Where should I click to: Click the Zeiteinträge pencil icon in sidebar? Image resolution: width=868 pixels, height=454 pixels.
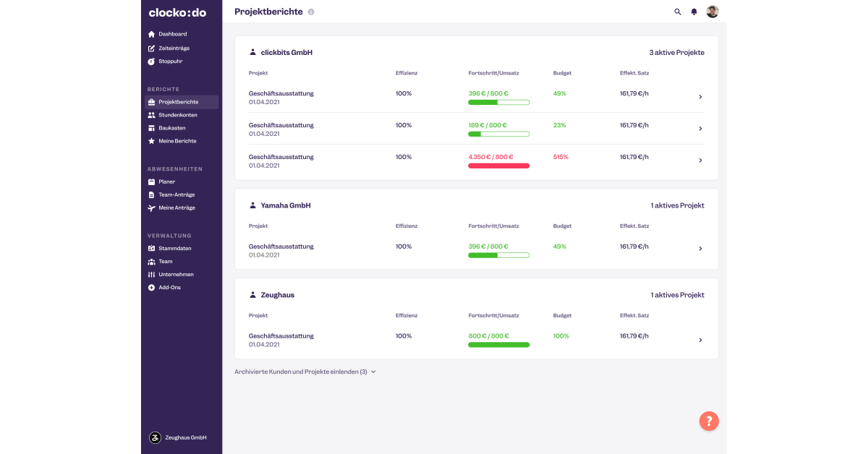coord(151,48)
